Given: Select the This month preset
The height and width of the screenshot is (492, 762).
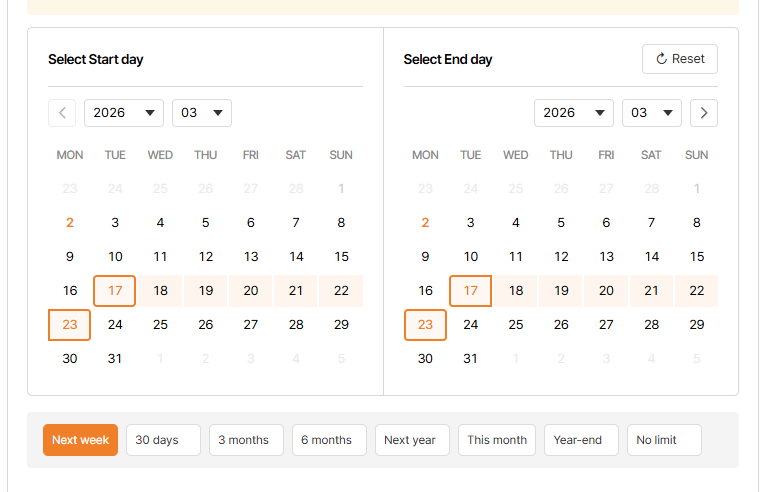Looking at the screenshot, I should point(497,440).
